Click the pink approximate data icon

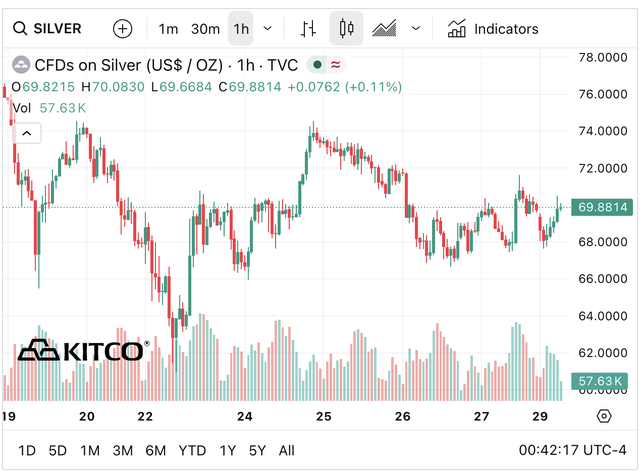(x=335, y=66)
